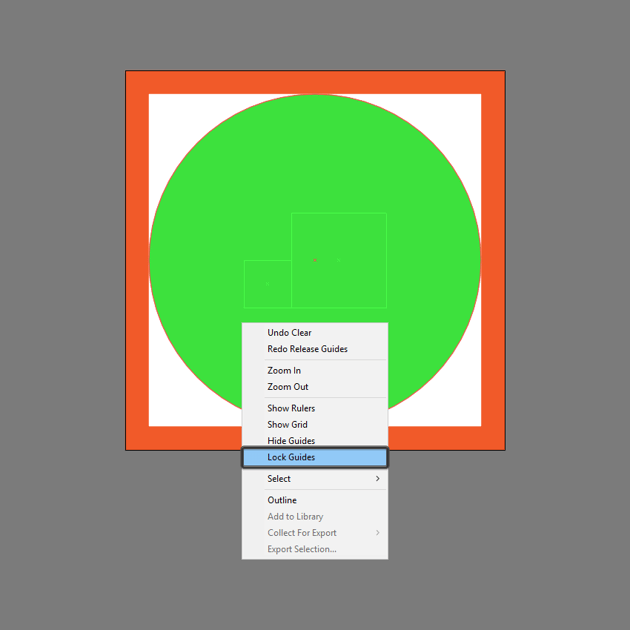Screen dimensions: 630x630
Task: Click the disabled Add to Library entry
Action: point(315,516)
